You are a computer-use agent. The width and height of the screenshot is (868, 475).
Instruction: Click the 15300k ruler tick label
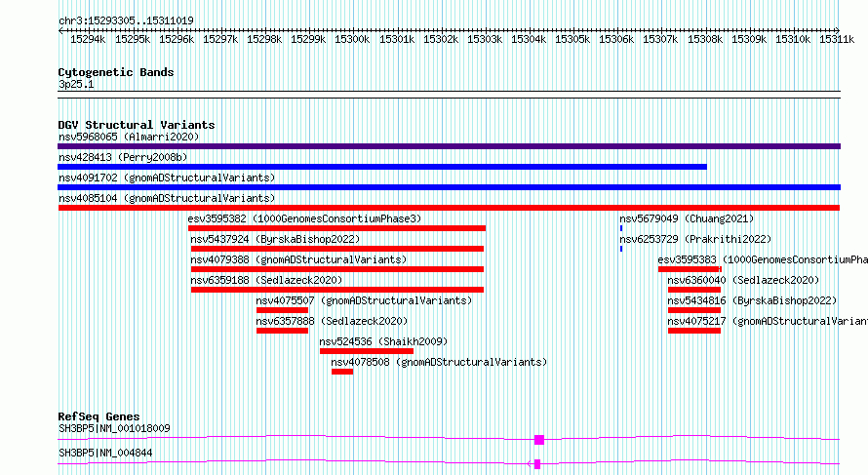coord(352,39)
